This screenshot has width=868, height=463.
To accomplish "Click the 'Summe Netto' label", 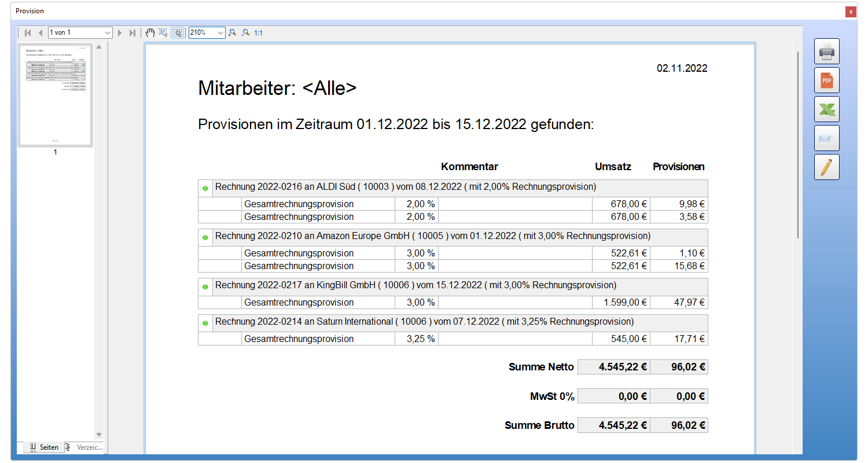I will click(x=541, y=367).
